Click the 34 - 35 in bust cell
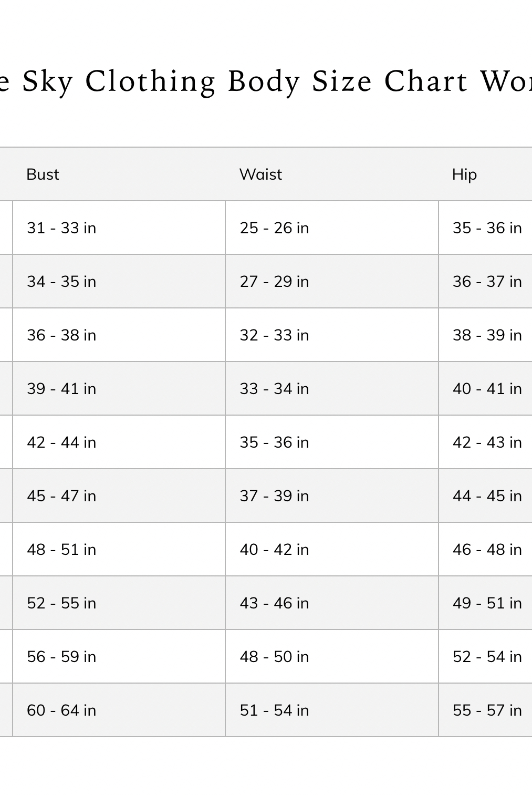532x795 pixels. click(x=61, y=282)
